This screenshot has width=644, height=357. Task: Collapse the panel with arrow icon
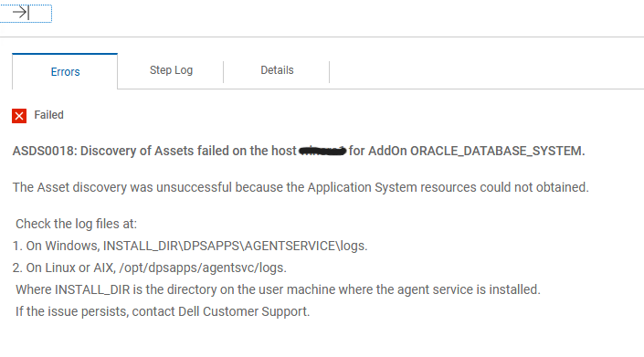[21, 13]
